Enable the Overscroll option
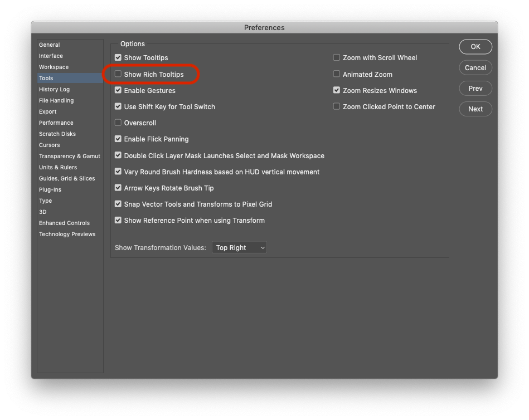Viewport: 529px width, 420px height. (x=118, y=123)
